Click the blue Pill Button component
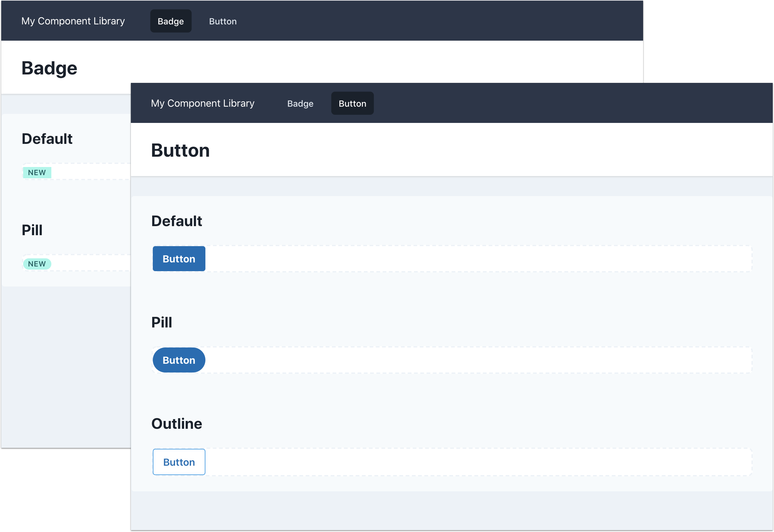 (178, 360)
